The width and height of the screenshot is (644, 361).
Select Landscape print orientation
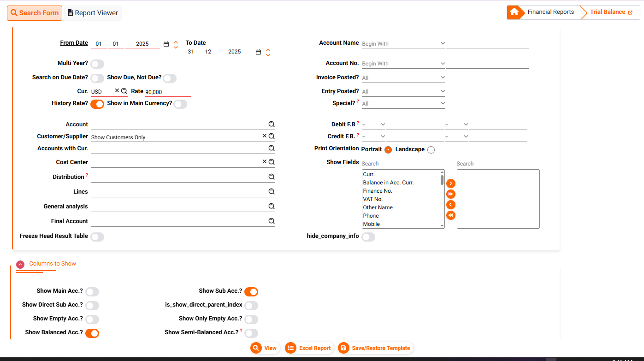coord(431,150)
